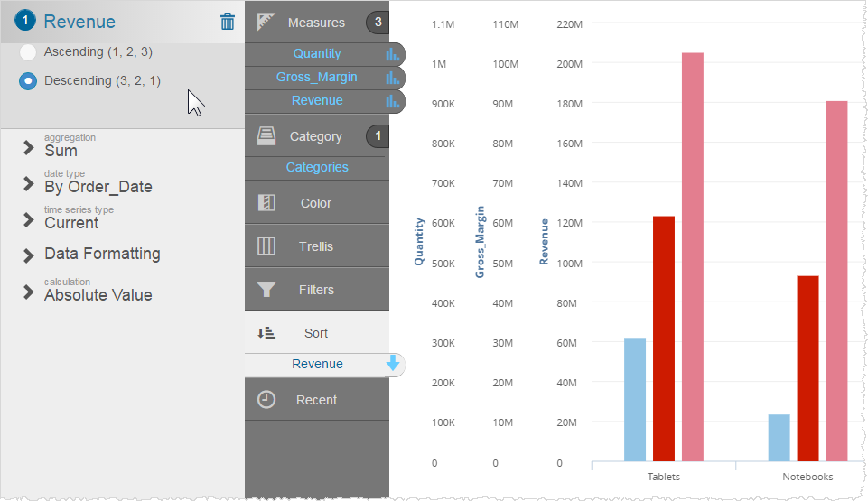Select the Ascending (1, 2, 3) option
This screenshot has width=868, height=501.
click(28, 52)
